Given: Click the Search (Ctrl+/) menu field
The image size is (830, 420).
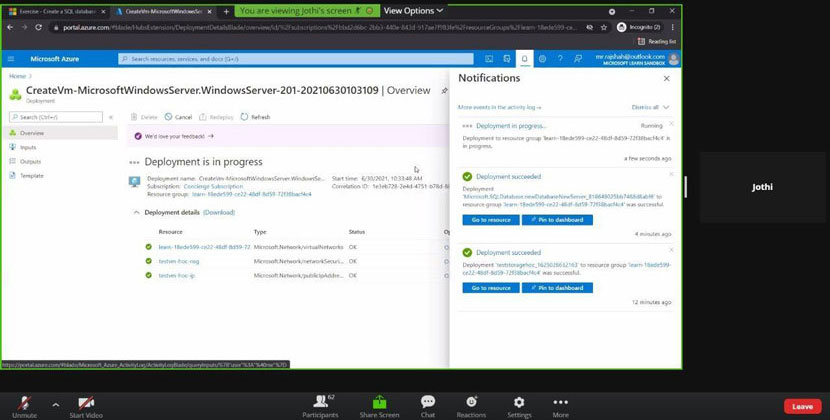Looking at the screenshot, I should click(x=56, y=117).
